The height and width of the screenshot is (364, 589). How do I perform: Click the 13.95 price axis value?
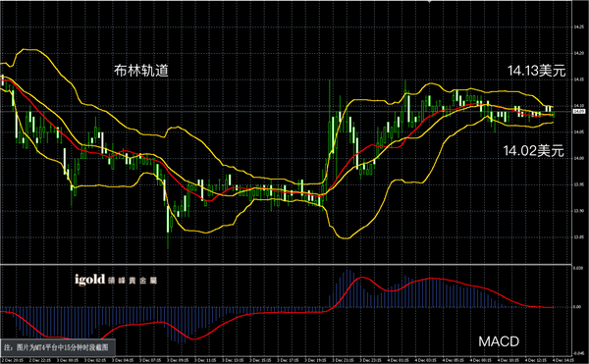point(578,184)
